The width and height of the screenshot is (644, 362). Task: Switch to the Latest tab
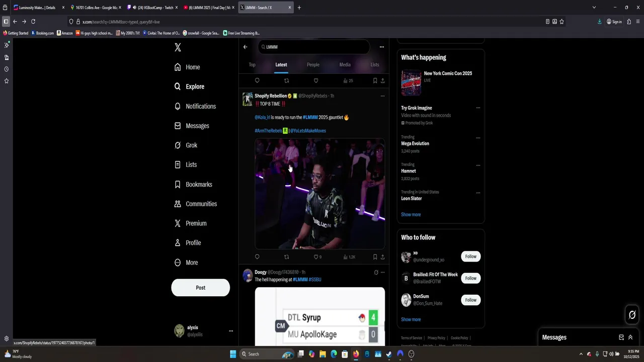coord(281,65)
